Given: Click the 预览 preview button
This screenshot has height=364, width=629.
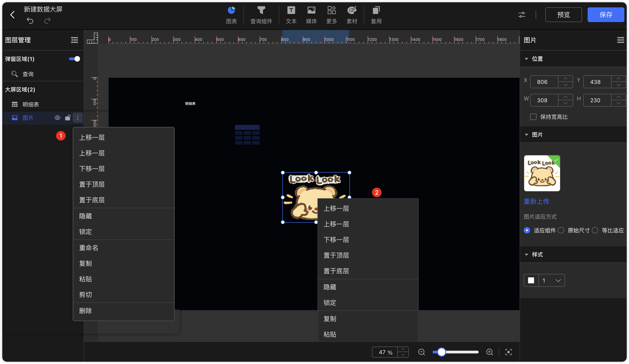Looking at the screenshot, I should (x=563, y=15).
